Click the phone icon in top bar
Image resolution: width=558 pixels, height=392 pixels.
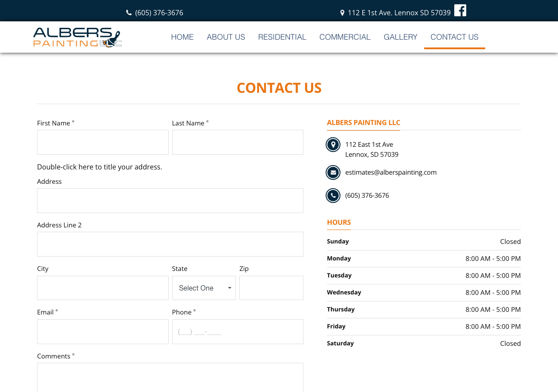pos(129,13)
